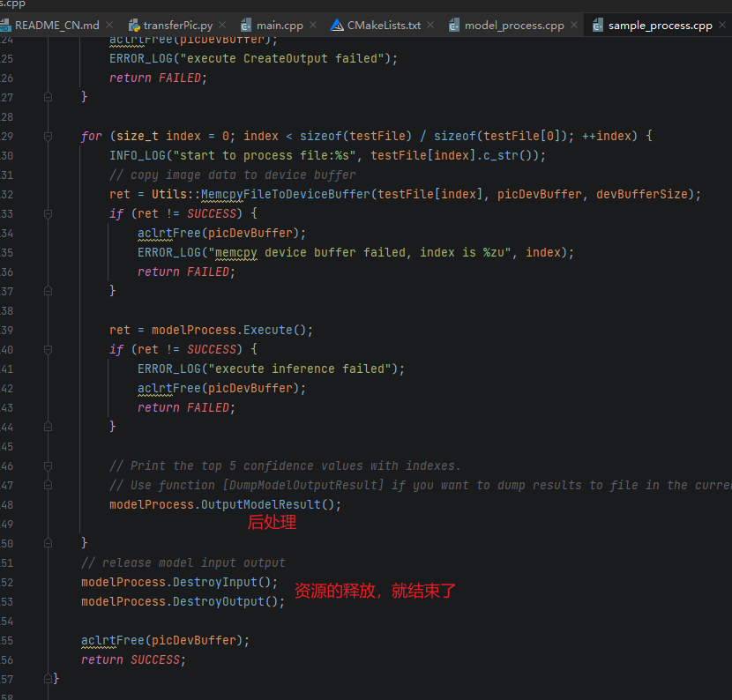Screen dimensions: 732x700
Task: Select the sample_process.cpp tab
Action: coord(660,26)
